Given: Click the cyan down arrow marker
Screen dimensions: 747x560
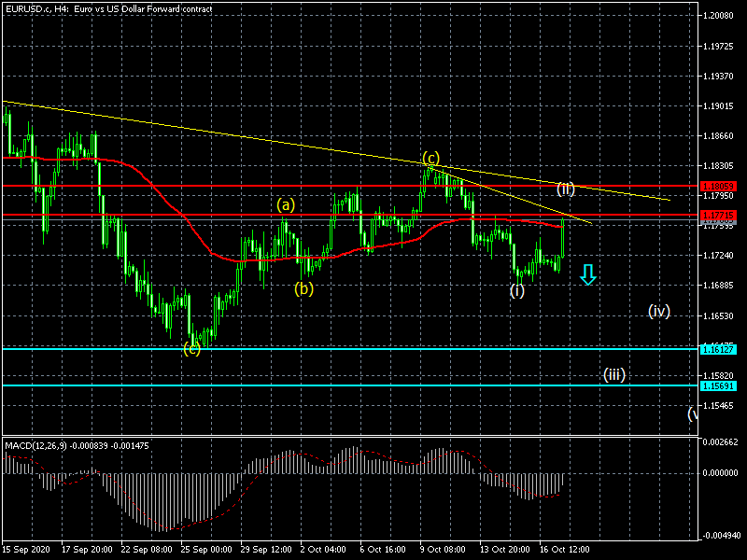Looking at the screenshot, I should (x=586, y=273).
